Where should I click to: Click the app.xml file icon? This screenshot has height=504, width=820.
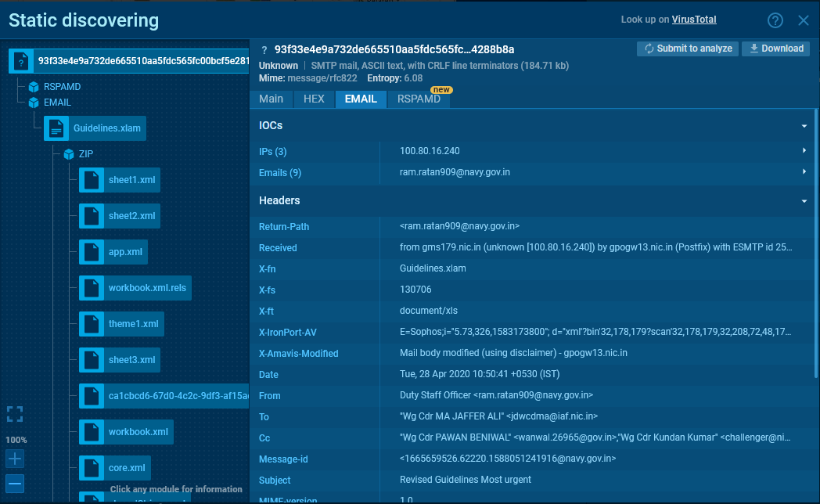coord(92,252)
